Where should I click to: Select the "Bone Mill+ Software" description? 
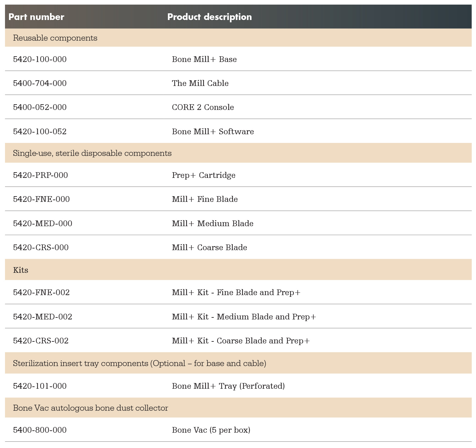point(213,132)
